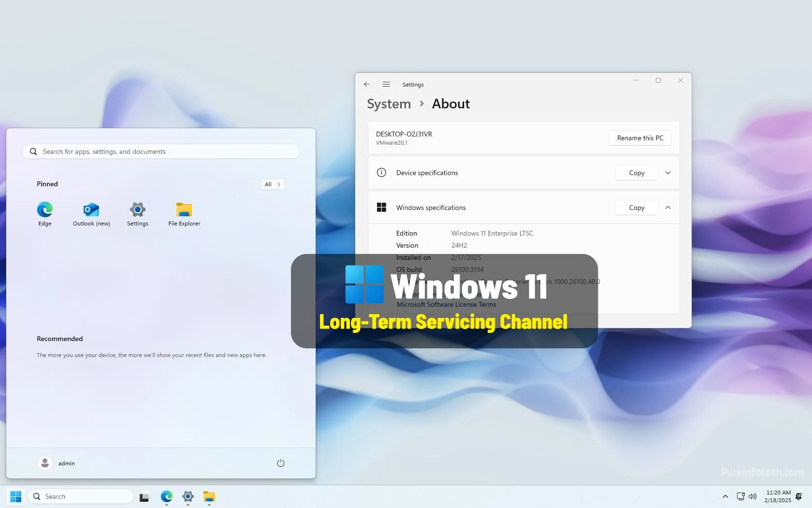Show hidden icons in the system tray
Image resolution: width=812 pixels, height=508 pixels.
pos(724,496)
